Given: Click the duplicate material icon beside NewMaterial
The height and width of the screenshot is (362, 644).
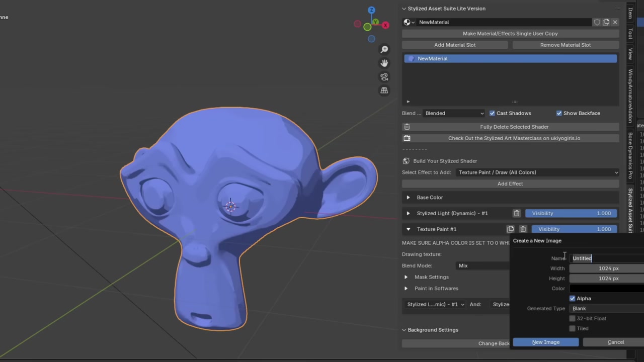Looking at the screenshot, I should (x=606, y=22).
